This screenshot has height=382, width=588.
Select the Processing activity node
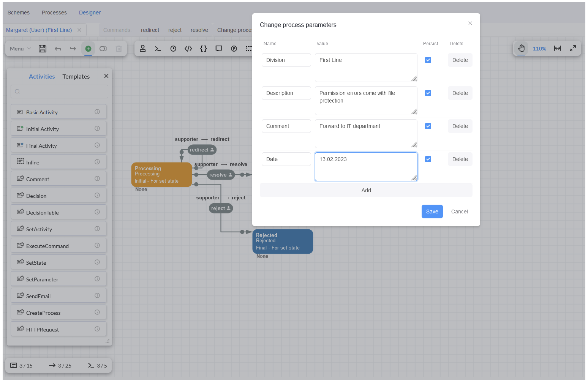coord(161,175)
